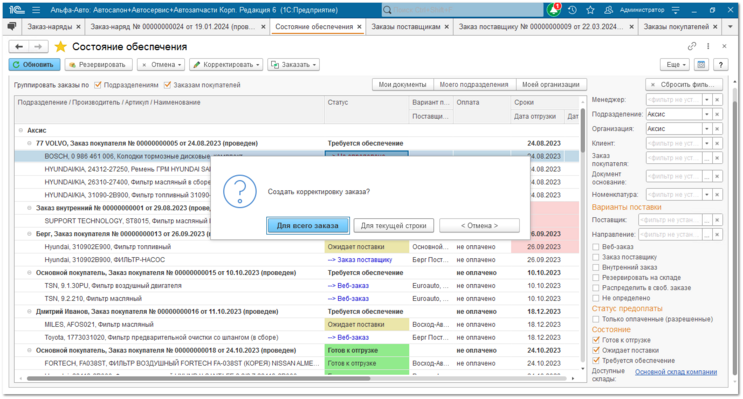Open selection for Поставщик filter
Viewport: 743px width, 399px height.
707,220
